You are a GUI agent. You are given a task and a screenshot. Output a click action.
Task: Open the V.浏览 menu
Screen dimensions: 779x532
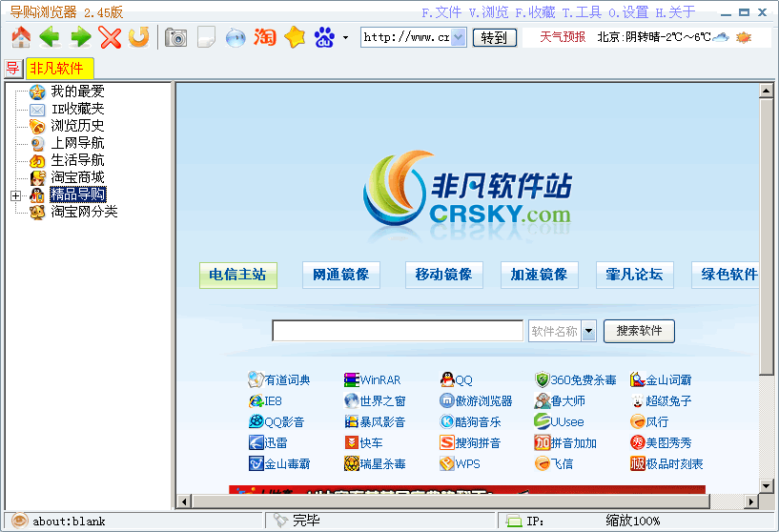(x=488, y=12)
